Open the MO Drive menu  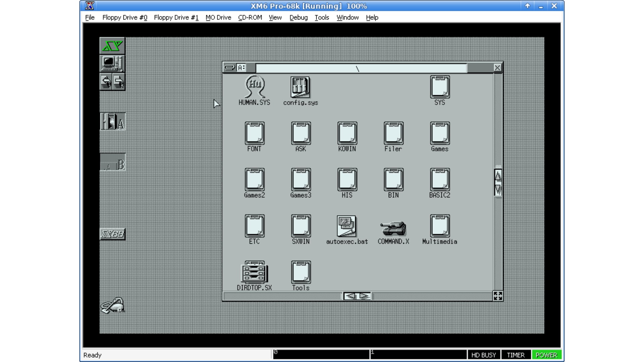point(218,17)
